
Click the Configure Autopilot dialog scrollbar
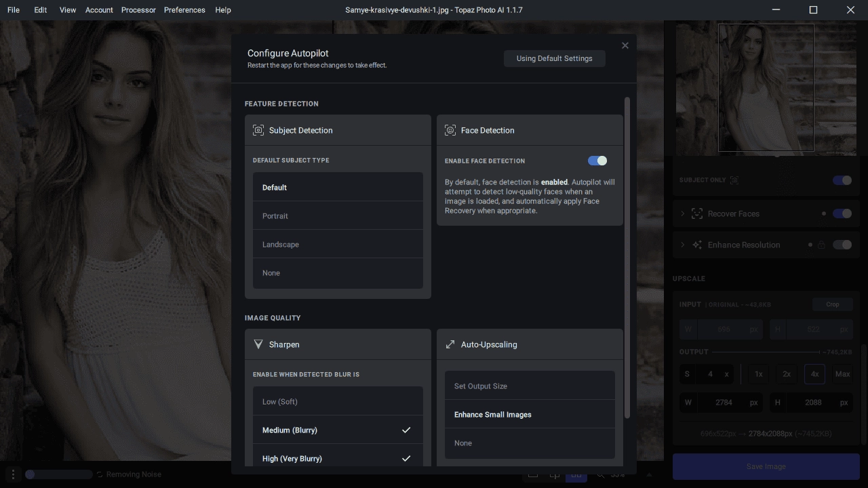(x=627, y=258)
